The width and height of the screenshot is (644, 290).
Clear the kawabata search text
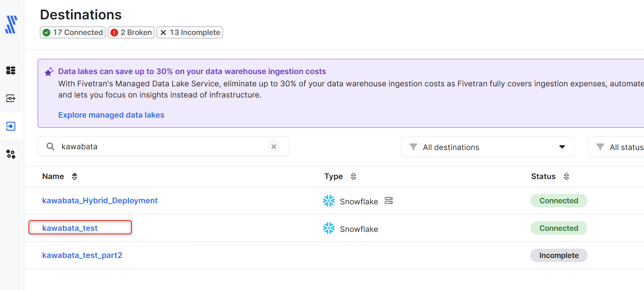(x=274, y=147)
